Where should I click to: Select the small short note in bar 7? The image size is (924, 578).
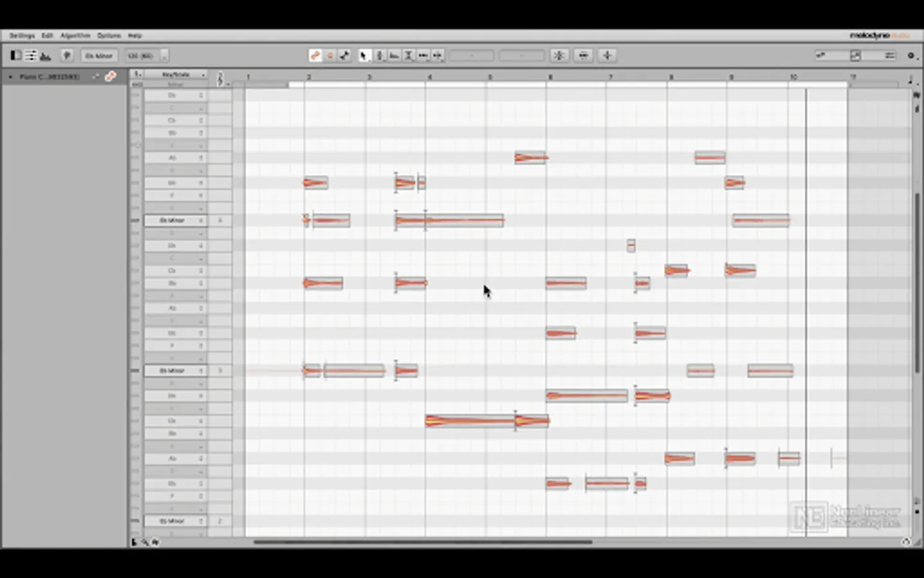631,245
